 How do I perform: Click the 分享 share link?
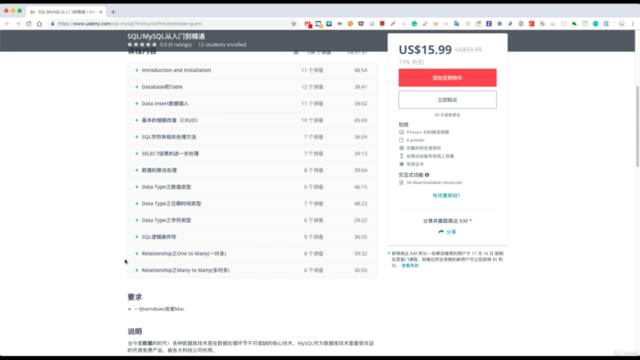coord(451,232)
